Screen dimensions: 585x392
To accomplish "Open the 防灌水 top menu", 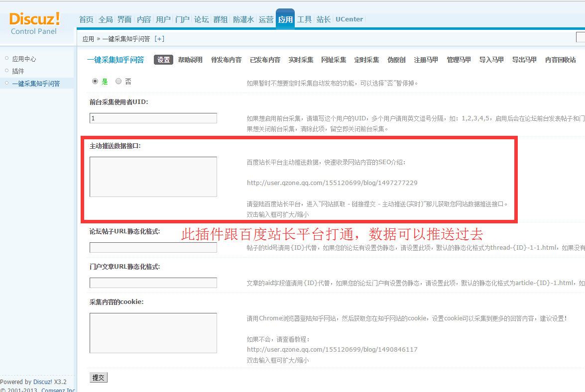I will (243, 19).
